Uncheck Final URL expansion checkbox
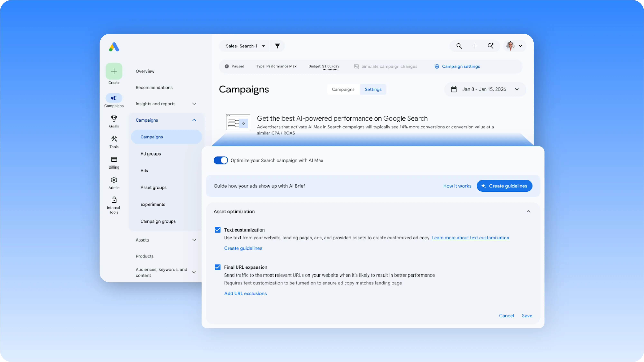 click(217, 267)
